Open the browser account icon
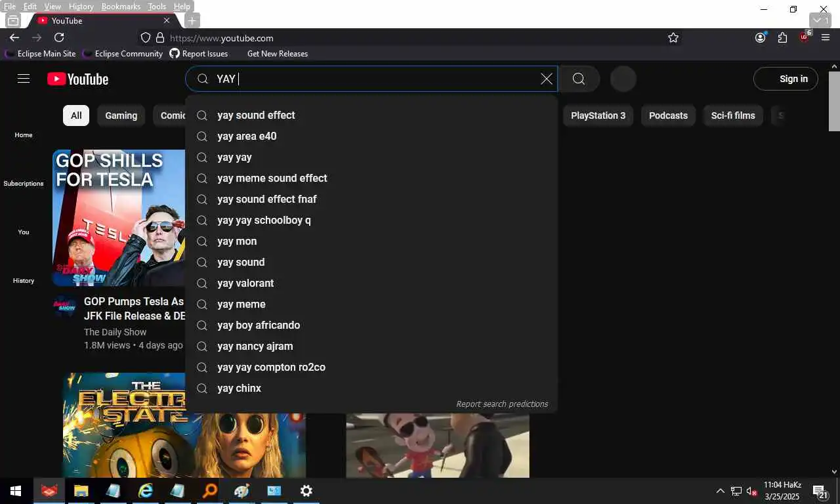Image resolution: width=840 pixels, height=504 pixels. [760, 38]
